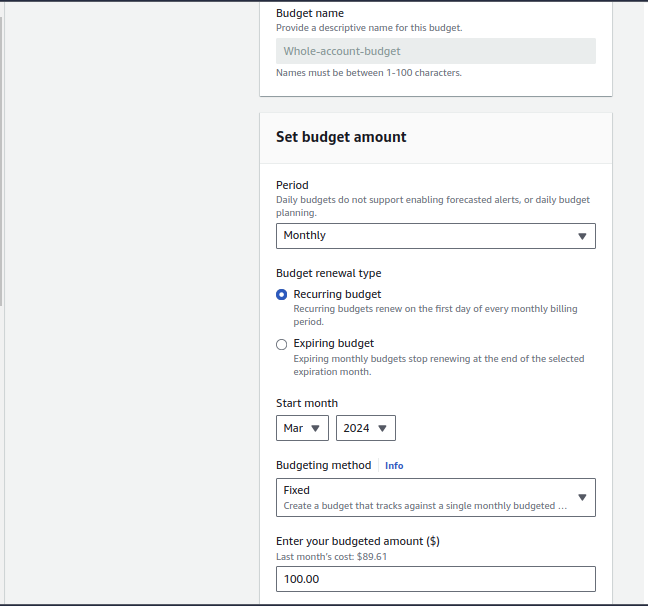Open the 2024 year dropdown
This screenshot has height=606, width=648.
(x=365, y=428)
